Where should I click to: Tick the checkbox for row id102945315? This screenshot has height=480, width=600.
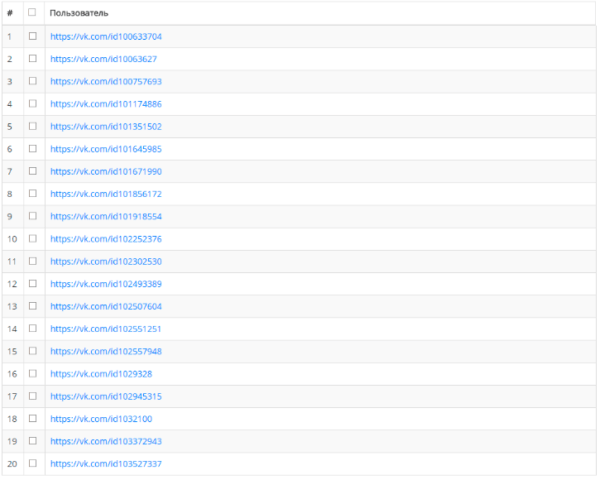pos(33,396)
